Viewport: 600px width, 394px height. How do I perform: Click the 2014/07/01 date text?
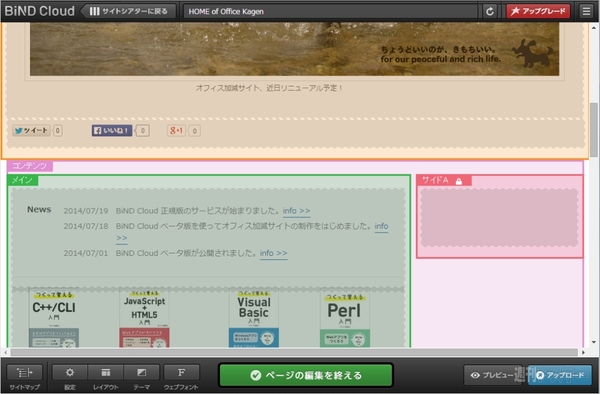point(86,253)
